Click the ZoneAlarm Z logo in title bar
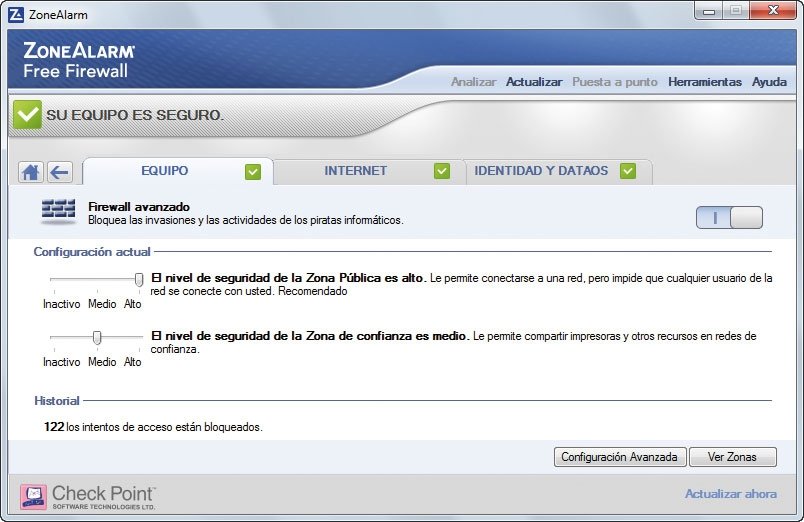This screenshot has width=804, height=522. click(16, 15)
